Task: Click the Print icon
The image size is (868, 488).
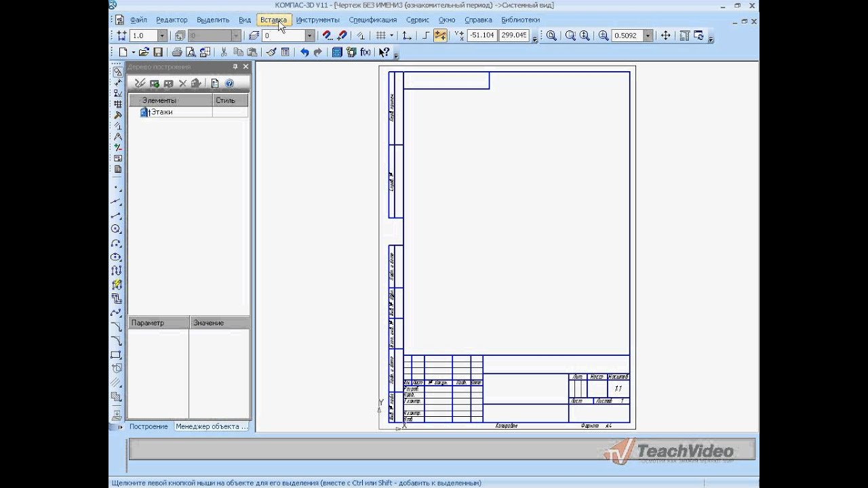Action: [x=177, y=52]
